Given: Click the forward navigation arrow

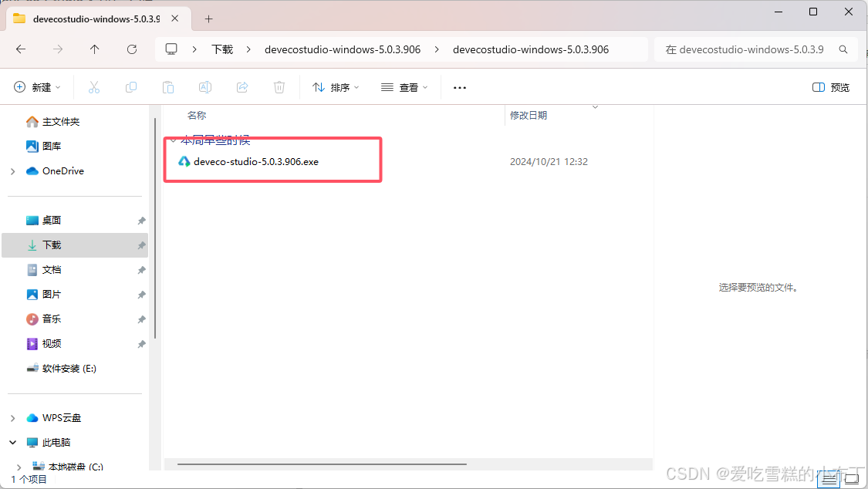Looking at the screenshot, I should [58, 49].
